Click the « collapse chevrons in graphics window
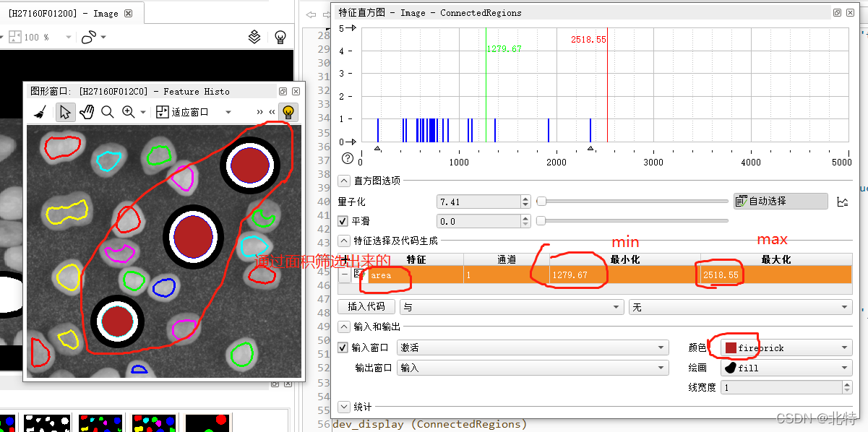868x432 pixels. (x=272, y=112)
